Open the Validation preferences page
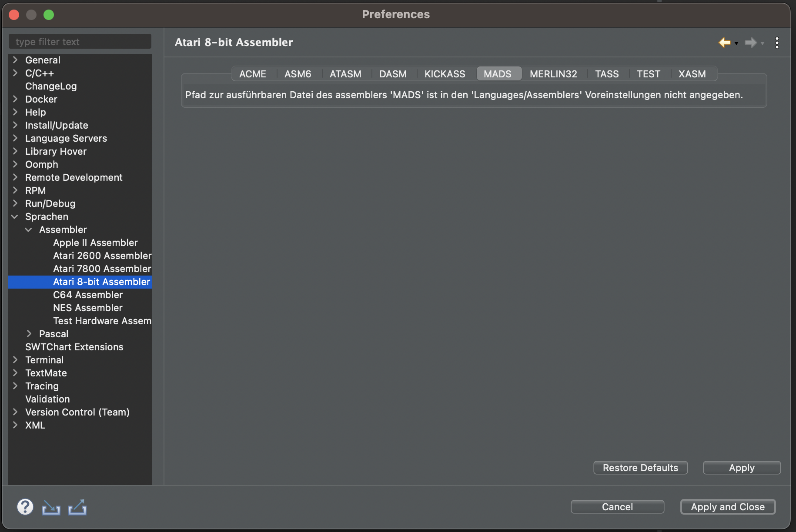 tap(47, 399)
